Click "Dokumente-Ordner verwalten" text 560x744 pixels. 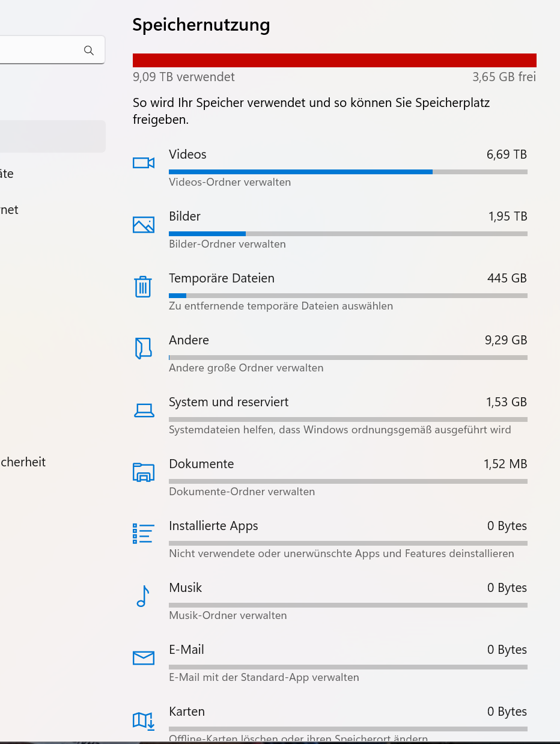[x=242, y=492]
